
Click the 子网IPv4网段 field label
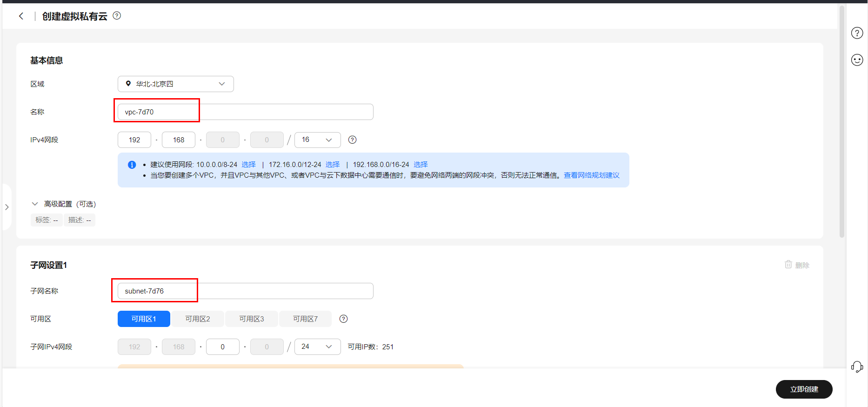[x=51, y=347]
